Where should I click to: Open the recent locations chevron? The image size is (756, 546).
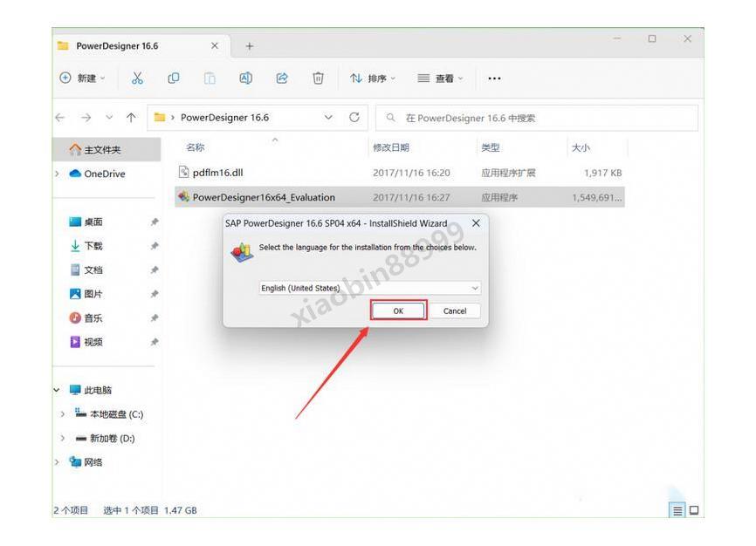tap(109, 118)
